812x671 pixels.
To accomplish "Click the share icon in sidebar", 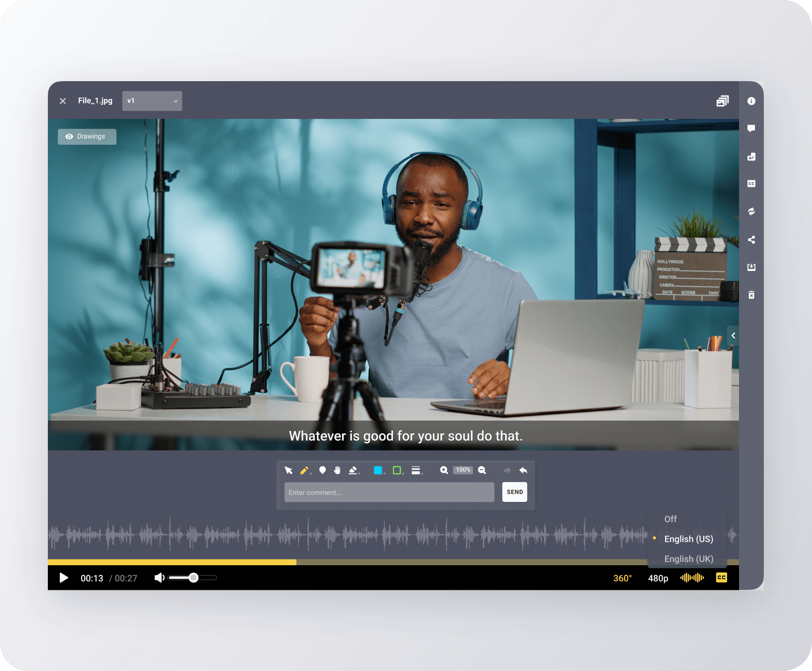I will pos(751,240).
